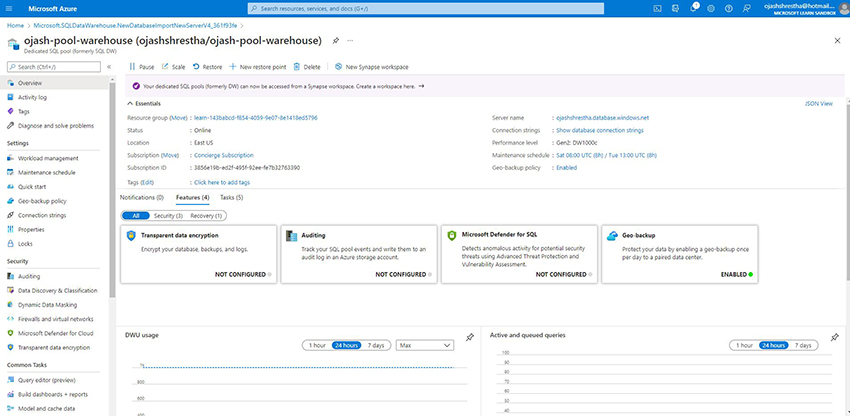This screenshot has height=416, width=850.
Task: Open portal settings gear
Action: [711, 8]
